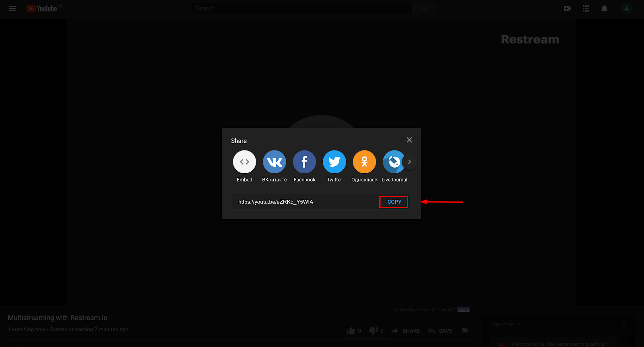
Task: Click the search magnifier button
Action: [424, 8]
